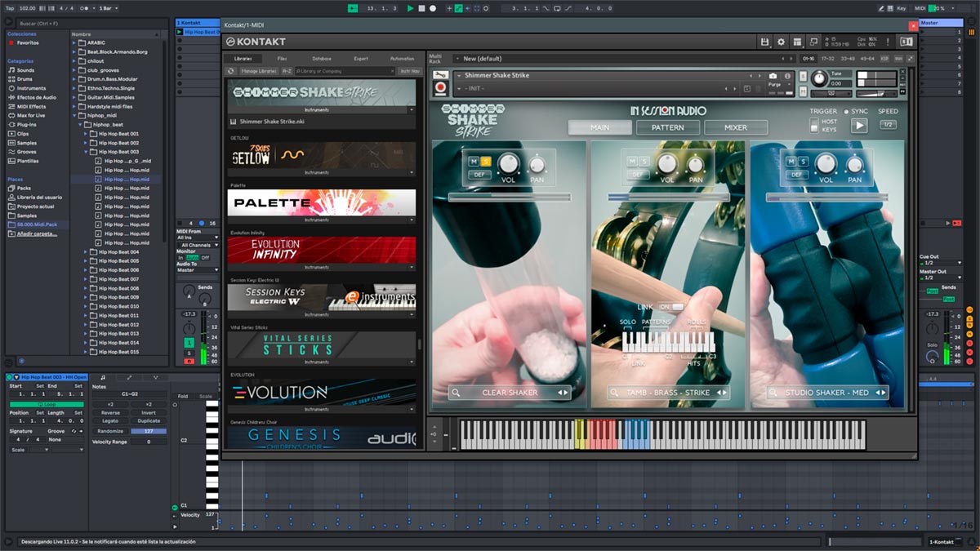Expand the Hip Hop Beat 001 folder
This screenshot has height=551, width=980.
click(x=86, y=133)
